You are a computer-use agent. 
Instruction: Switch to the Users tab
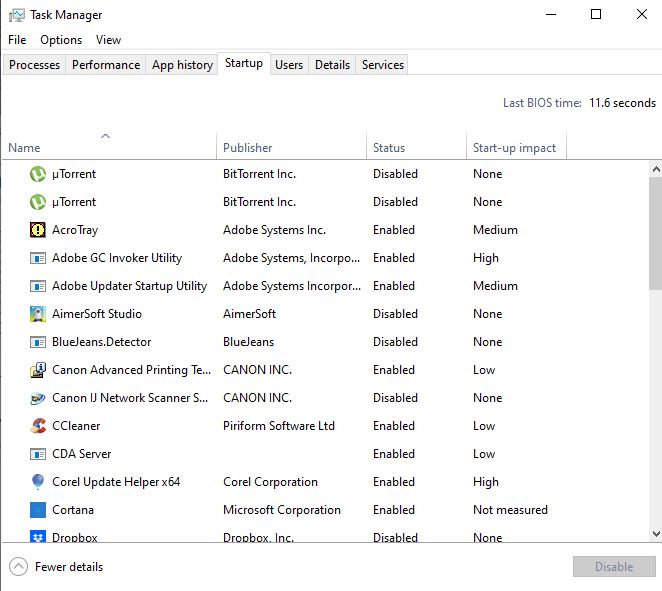289,65
